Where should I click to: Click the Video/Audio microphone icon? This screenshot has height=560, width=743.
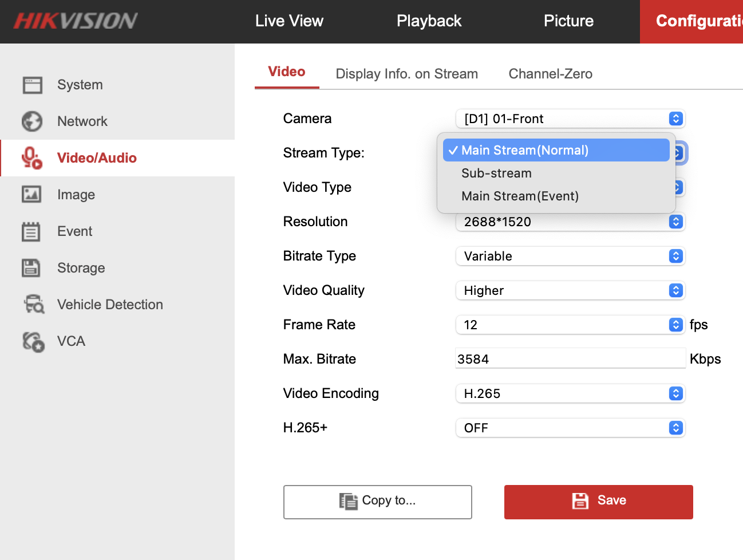click(x=33, y=157)
